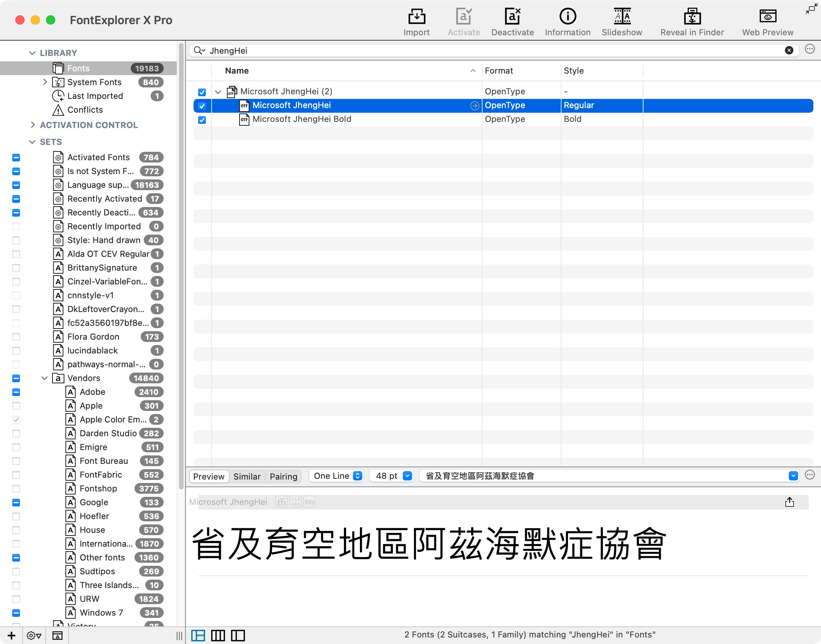Click the share icon in preview header

(x=789, y=502)
